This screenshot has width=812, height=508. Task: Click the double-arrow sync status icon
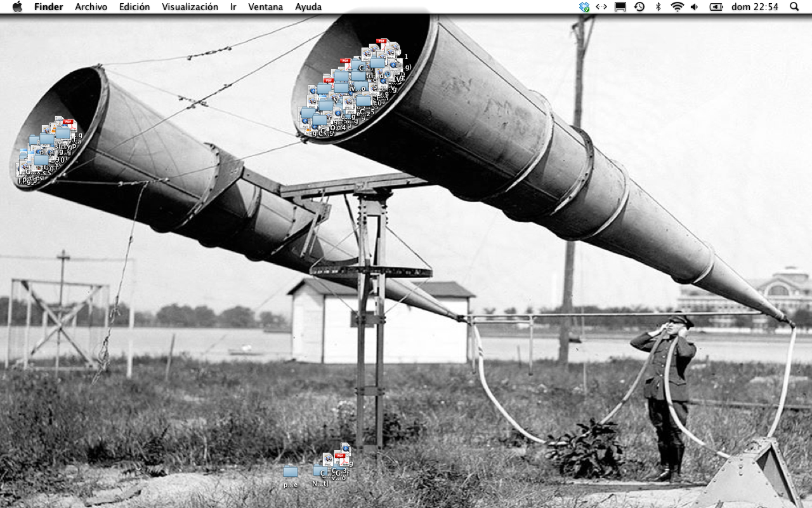[x=601, y=7]
